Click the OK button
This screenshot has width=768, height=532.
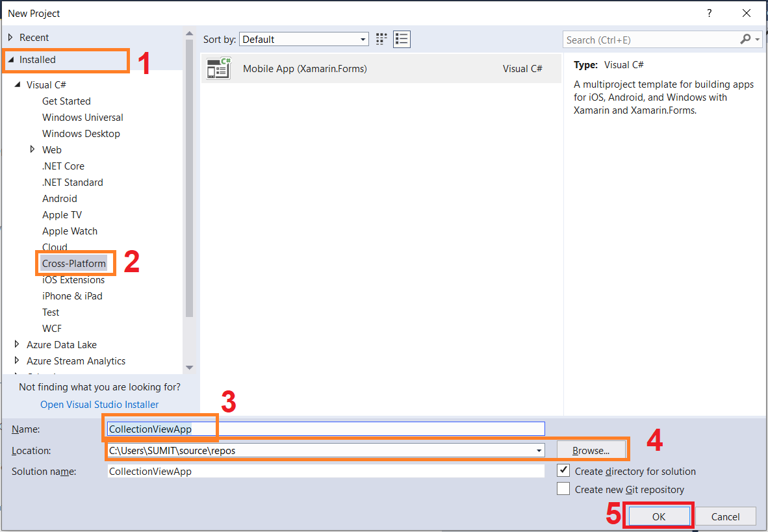click(x=658, y=516)
